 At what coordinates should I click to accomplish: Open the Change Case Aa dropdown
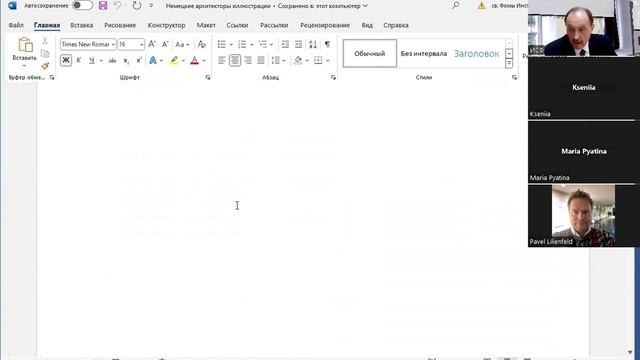coord(182,44)
